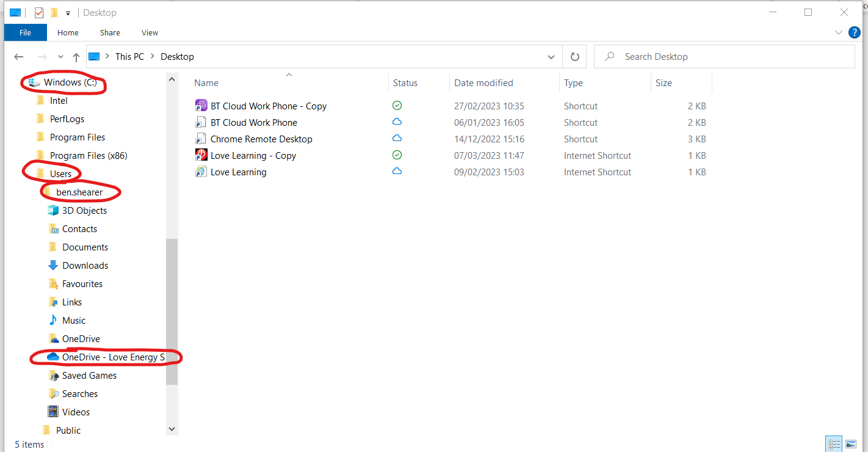The height and width of the screenshot is (452, 868).
Task: Click the cloud status icon for Love Learning
Action: click(x=397, y=172)
